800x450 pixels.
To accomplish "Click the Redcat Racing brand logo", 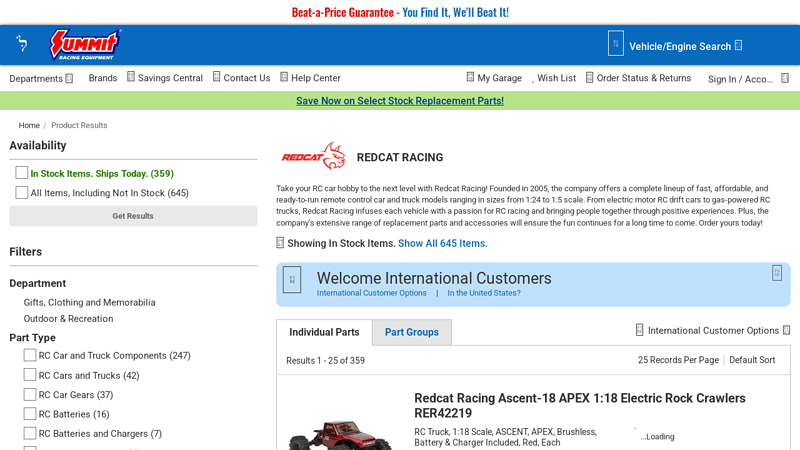I will click(x=314, y=156).
